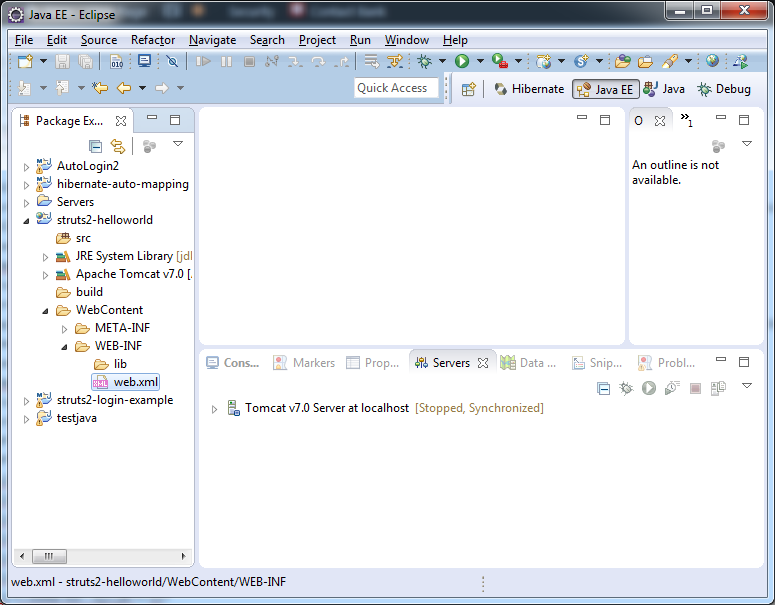Expand the hibernate-auto-mapping project
Screen dimensions: 775x605
26,185
